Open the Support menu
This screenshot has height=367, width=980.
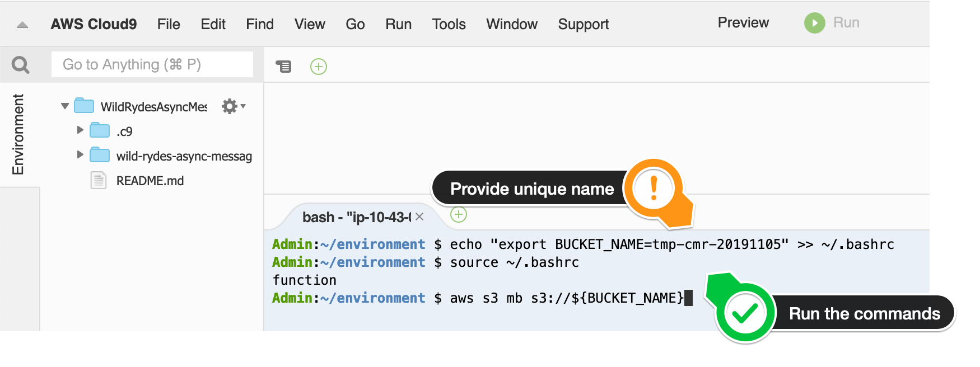click(x=584, y=24)
